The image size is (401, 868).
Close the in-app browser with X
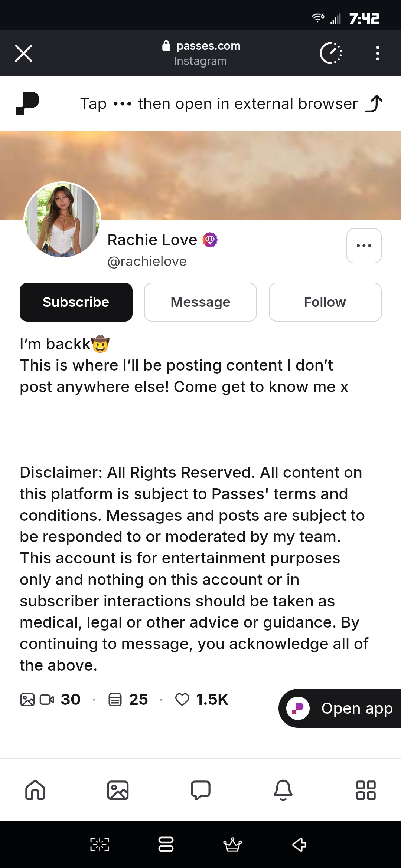(23, 53)
